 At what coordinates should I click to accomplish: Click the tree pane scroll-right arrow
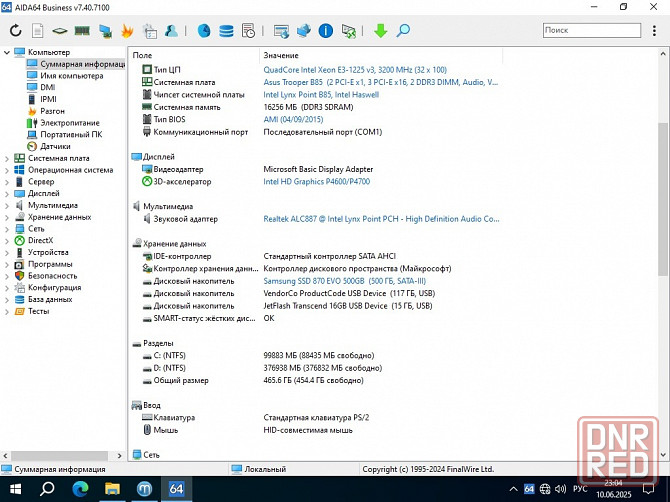point(120,456)
